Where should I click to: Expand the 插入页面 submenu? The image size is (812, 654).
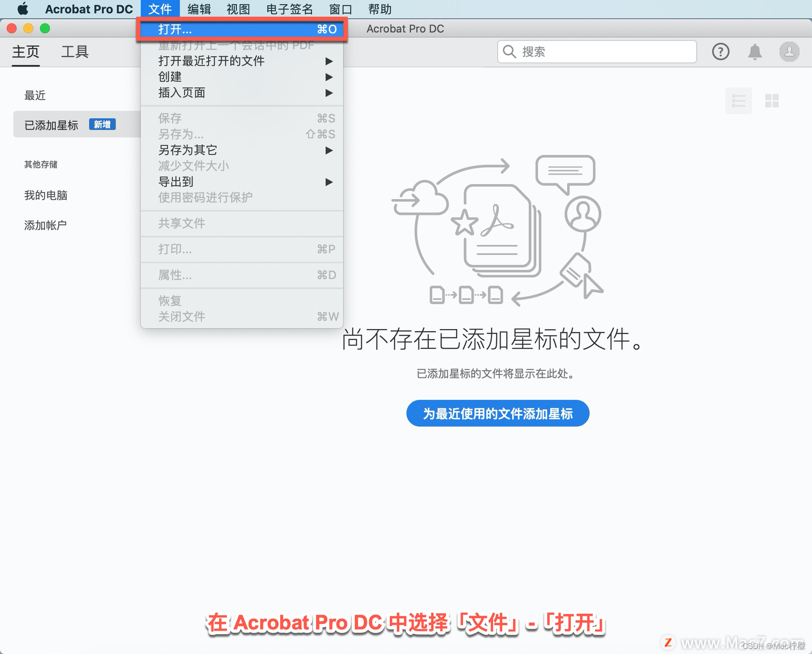click(x=242, y=93)
